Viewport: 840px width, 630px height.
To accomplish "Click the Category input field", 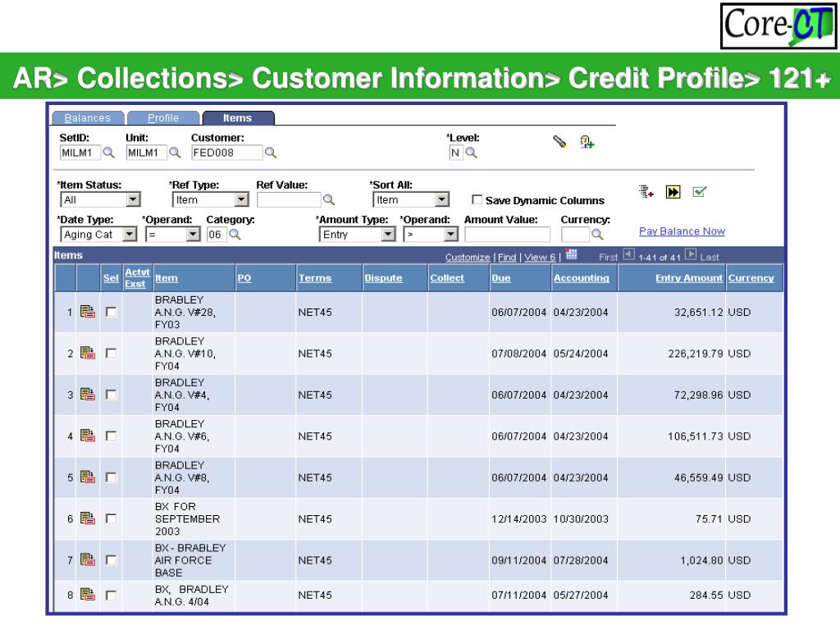I will pyautogui.click(x=217, y=234).
